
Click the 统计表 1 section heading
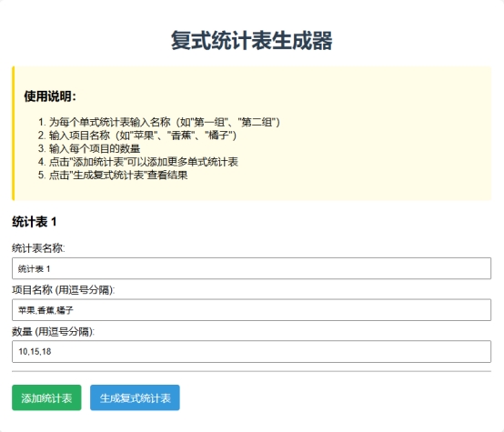click(x=35, y=222)
